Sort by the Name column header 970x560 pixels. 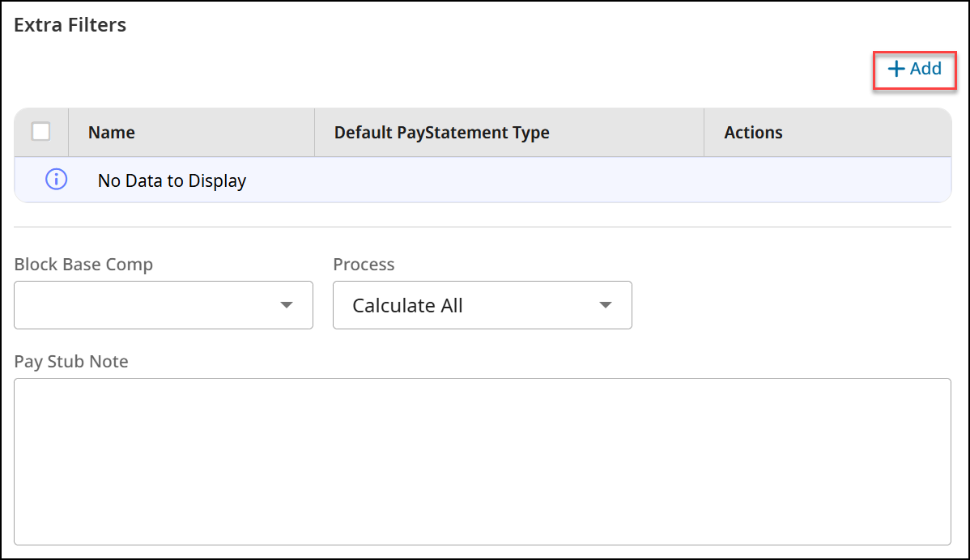(112, 133)
